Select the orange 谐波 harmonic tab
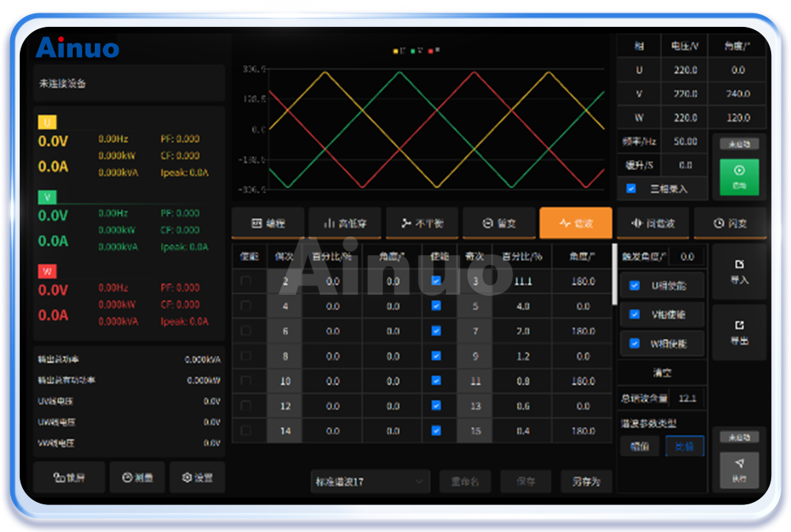 (x=576, y=224)
